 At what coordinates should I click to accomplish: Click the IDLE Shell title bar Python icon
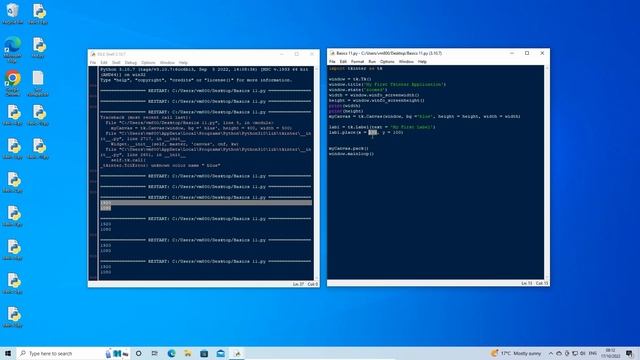tap(93, 54)
